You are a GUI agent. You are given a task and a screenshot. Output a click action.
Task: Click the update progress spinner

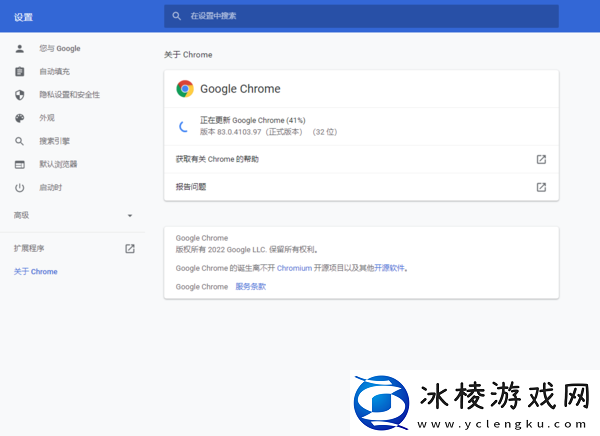point(184,126)
